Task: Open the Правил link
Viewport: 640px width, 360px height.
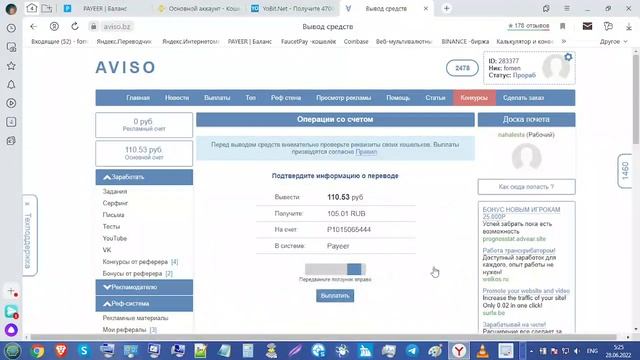Action: click(366, 152)
